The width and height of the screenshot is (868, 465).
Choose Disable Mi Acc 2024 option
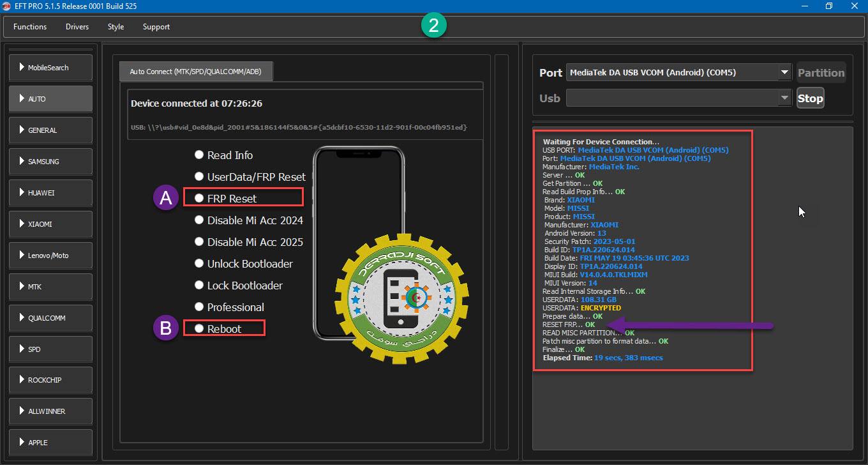199,220
